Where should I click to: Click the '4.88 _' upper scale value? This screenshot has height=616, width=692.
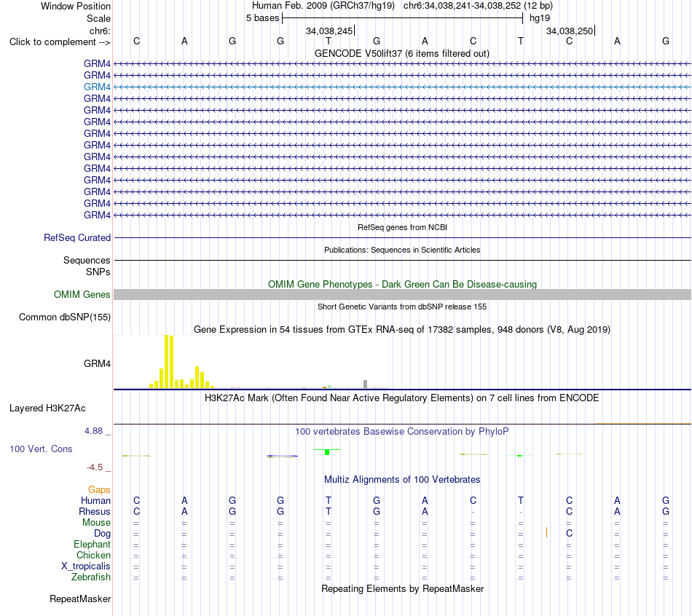pos(98,430)
